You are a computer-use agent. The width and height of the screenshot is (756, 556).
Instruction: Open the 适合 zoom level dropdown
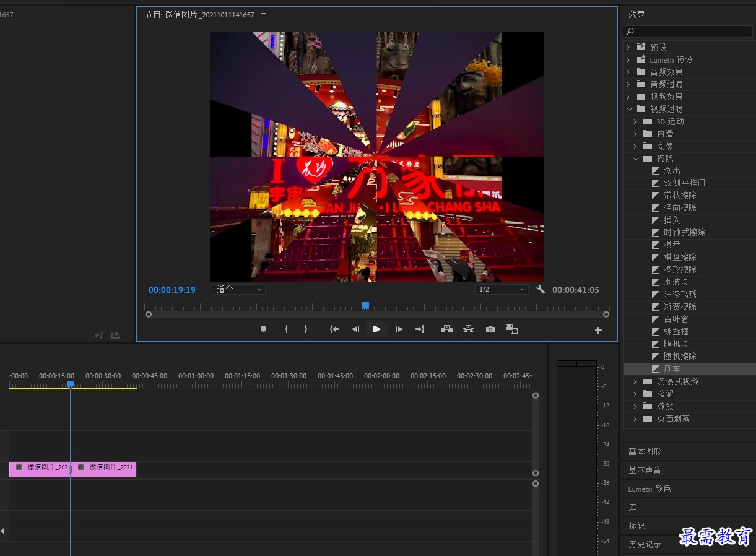(x=239, y=289)
